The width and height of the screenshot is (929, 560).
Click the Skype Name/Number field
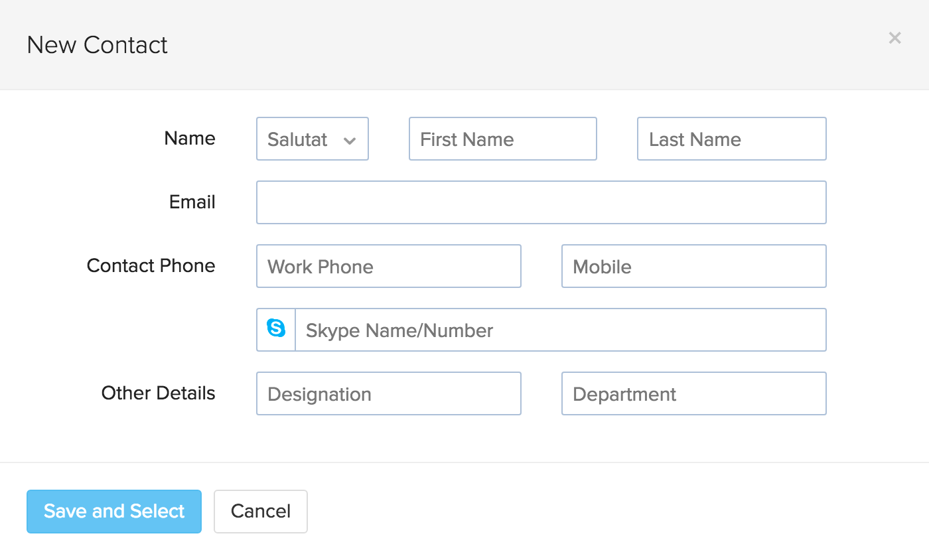[x=561, y=329]
